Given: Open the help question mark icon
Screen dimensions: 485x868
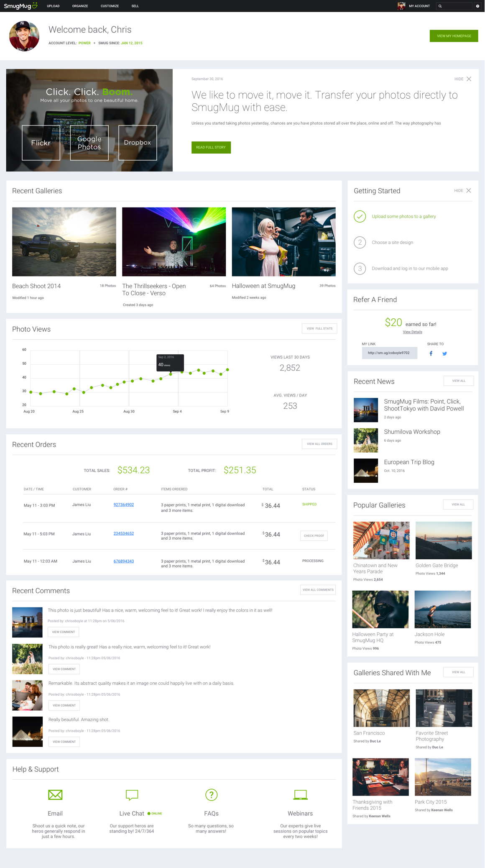Looking at the screenshot, I should click(477, 6).
